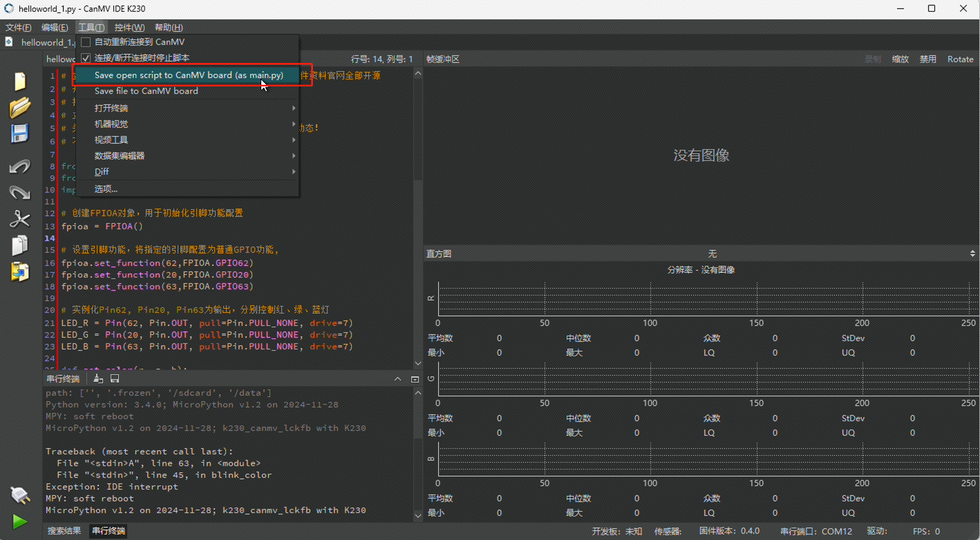Expand the 视频工具 submenu

point(188,140)
